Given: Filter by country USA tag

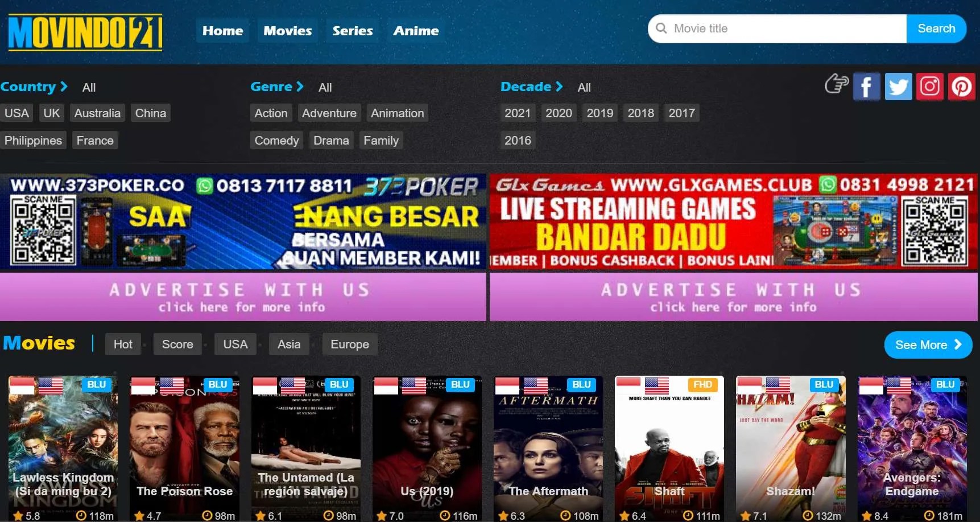Looking at the screenshot, I should tap(16, 113).
